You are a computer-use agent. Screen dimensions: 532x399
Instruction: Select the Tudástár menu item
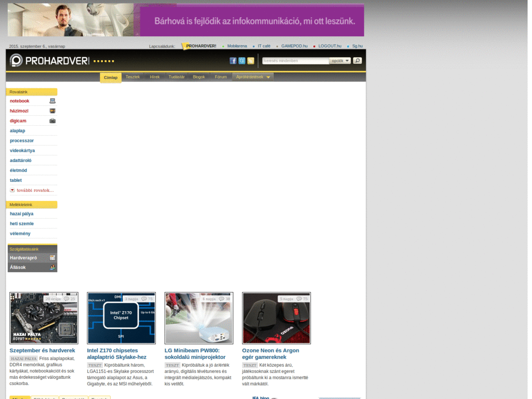[x=177, y=77]
